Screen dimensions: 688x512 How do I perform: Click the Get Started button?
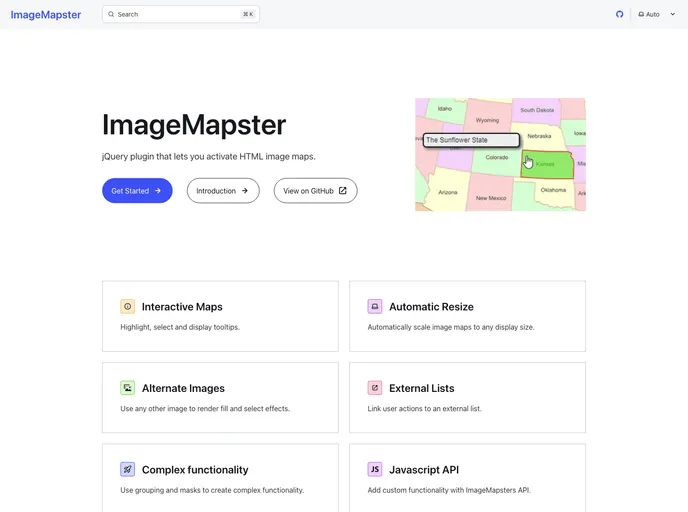pyautogui.click(x=137, y=191)
